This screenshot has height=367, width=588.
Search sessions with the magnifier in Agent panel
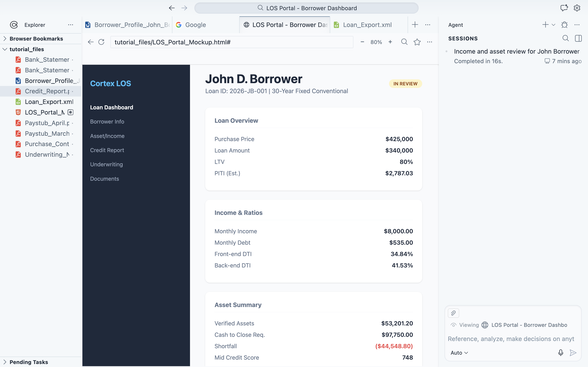565,38
